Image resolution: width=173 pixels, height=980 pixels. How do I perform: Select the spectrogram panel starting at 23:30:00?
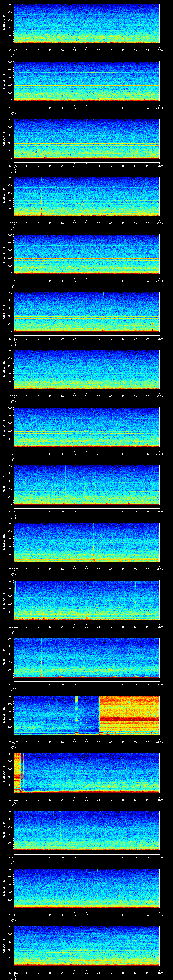86,81
